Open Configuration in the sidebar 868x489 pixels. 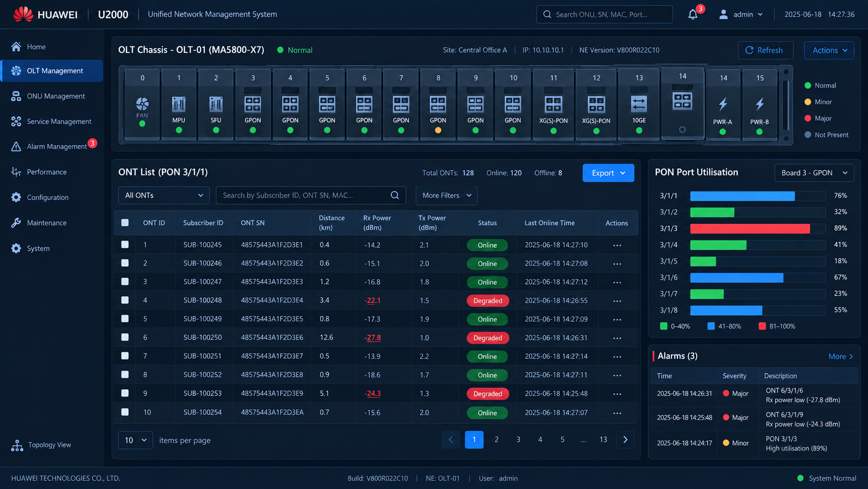[52, 197]
